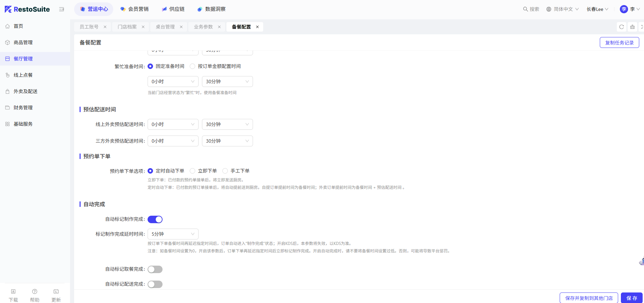
Task: Click the 复制任务记录 button
Action: [619, 42]
